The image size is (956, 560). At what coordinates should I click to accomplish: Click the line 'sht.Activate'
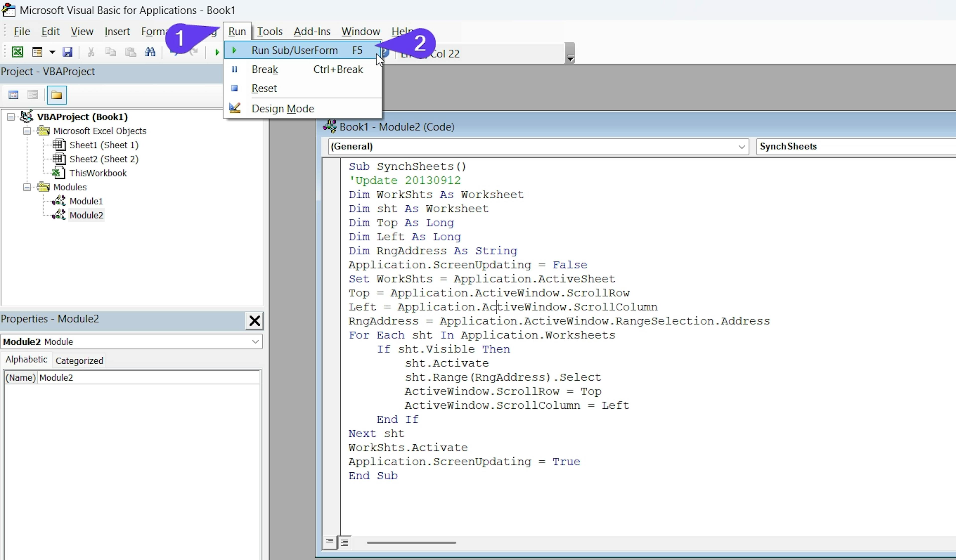click(x=447, y=363)
